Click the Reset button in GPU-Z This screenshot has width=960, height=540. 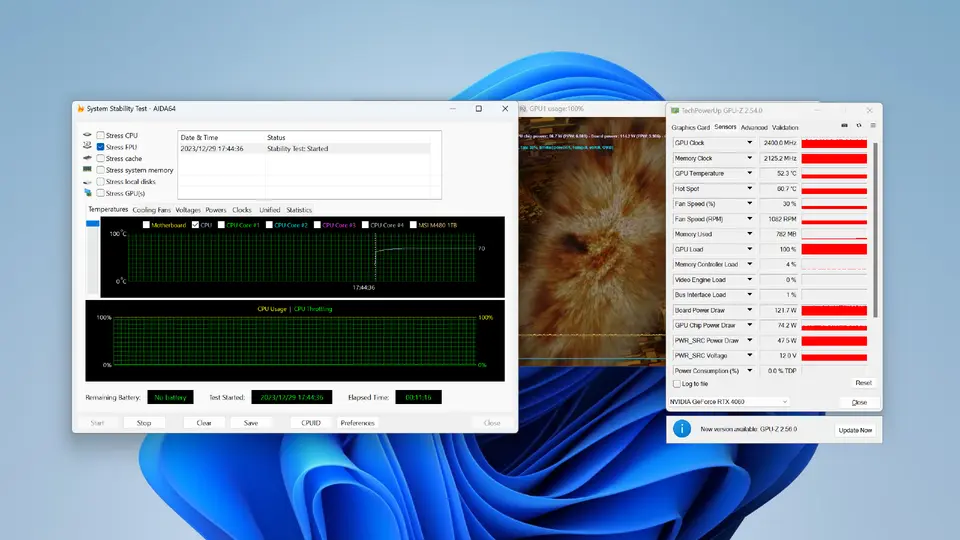pyautogui.click(x=863, y=383)
